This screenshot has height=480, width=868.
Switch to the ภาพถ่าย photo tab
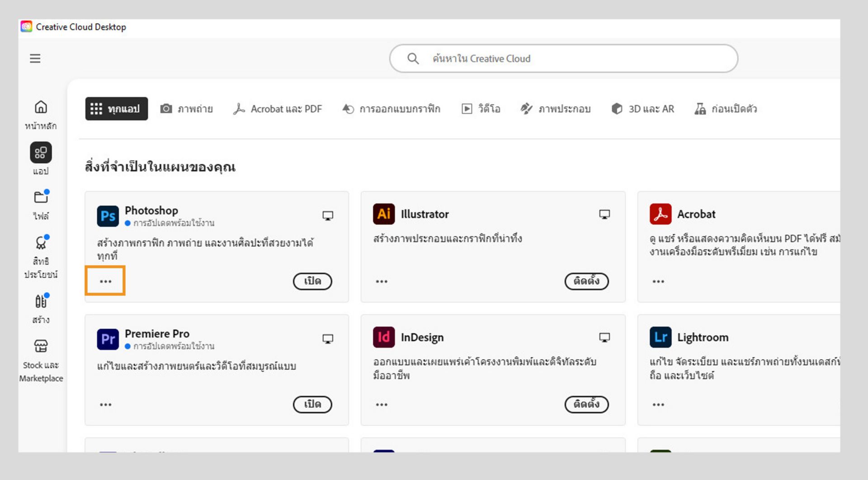186,109
